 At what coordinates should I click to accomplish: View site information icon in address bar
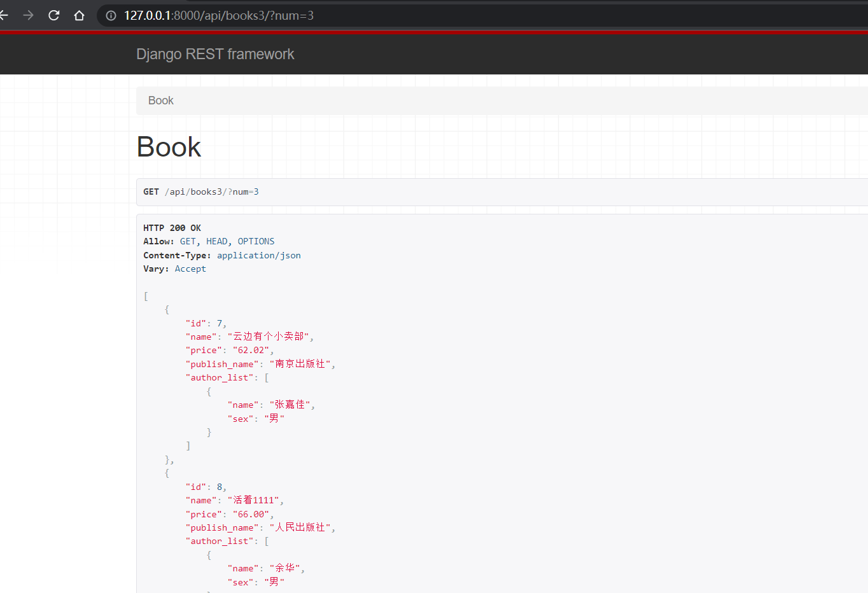[x=111, y=15]
